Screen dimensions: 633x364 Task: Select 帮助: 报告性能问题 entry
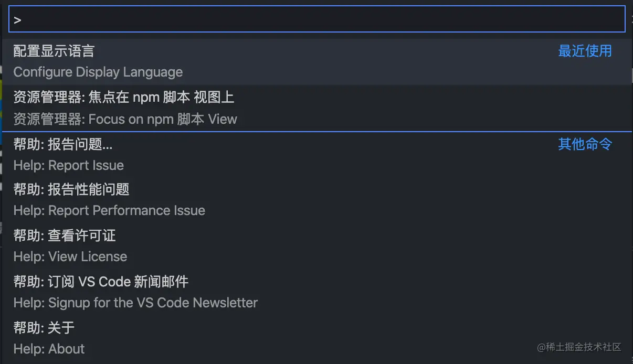click(71, 189)
